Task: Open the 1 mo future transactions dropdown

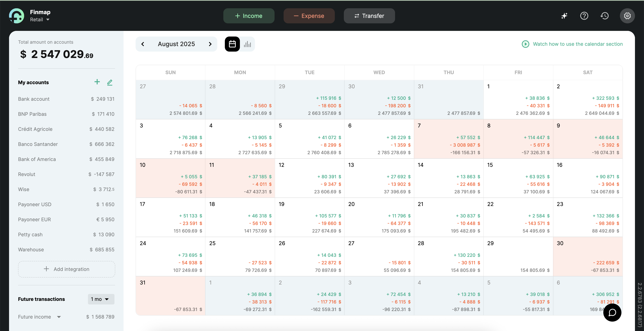Action: coord(101,299)
